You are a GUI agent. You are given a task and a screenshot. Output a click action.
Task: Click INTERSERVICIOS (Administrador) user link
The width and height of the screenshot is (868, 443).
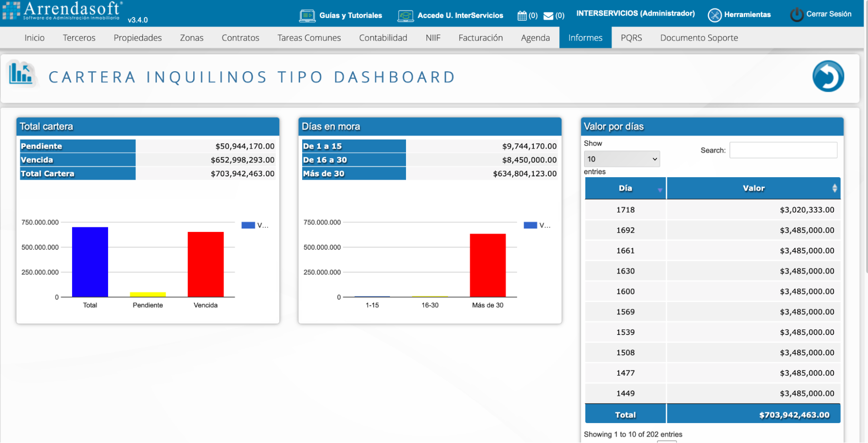(635, 13)
